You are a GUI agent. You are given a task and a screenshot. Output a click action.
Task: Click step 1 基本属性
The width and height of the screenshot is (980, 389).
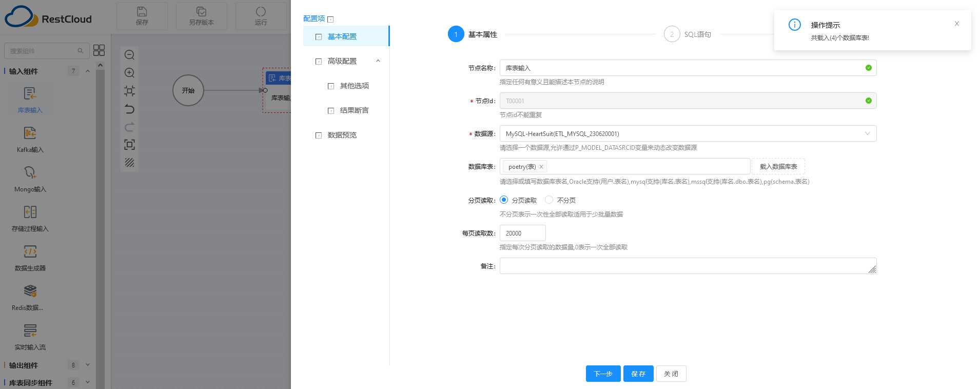(473, 34)
